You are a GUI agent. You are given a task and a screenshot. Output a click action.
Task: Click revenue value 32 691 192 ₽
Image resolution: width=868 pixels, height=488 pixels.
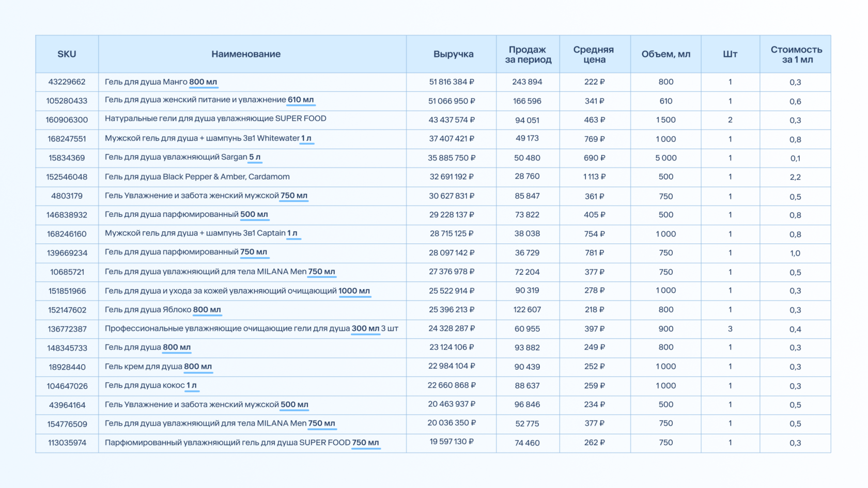point(452,177)
